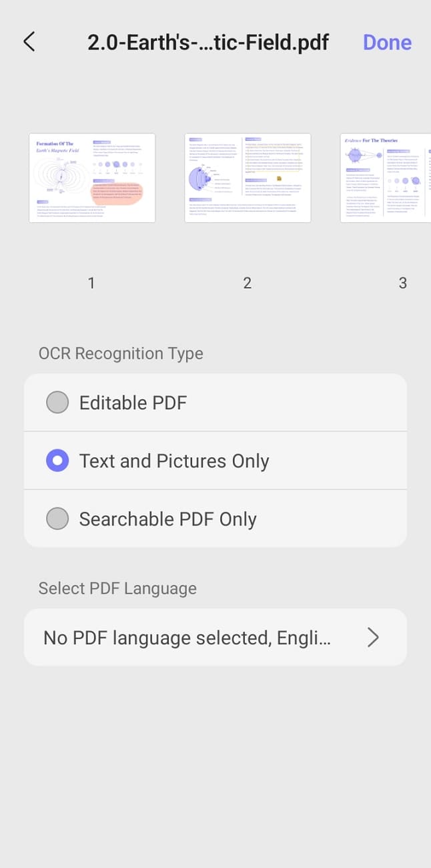Tap the OCR Recognition Type heading
This screenshot has width=431, height=868.
tap(121, 353)
